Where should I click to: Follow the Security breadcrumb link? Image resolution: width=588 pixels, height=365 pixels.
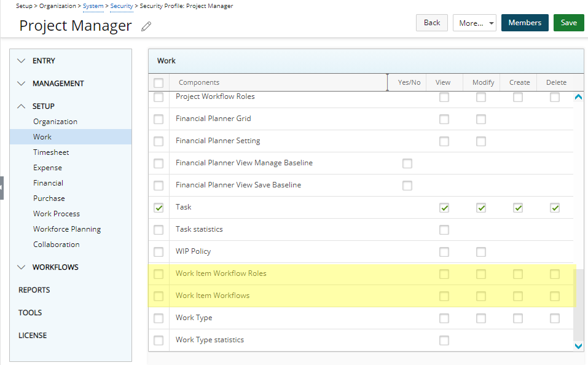122,6
